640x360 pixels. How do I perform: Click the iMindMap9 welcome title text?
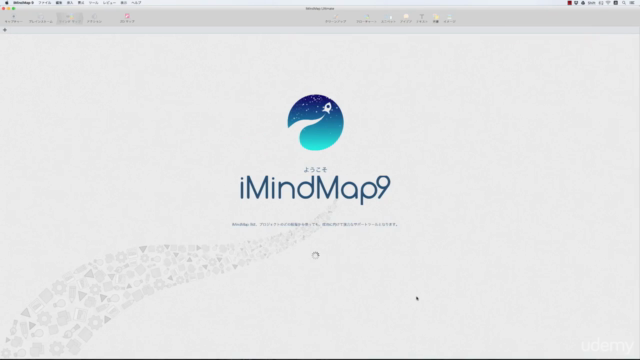coord(315,189)
